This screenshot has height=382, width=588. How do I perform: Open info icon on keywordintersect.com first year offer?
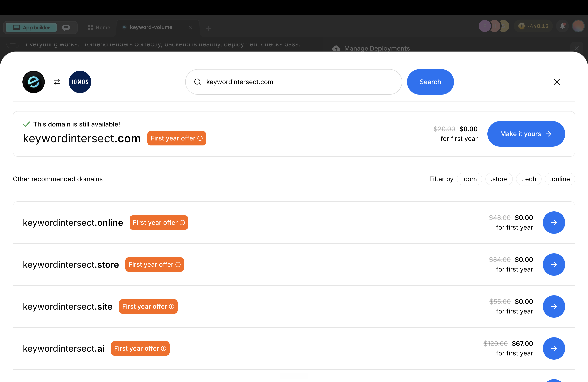pyautogui.click(x=200, y=138)
